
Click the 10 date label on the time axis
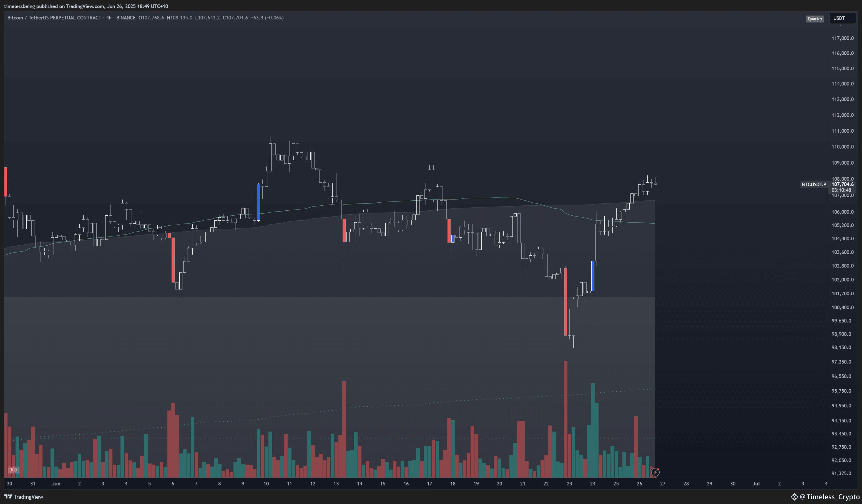(x=266, y=484)
